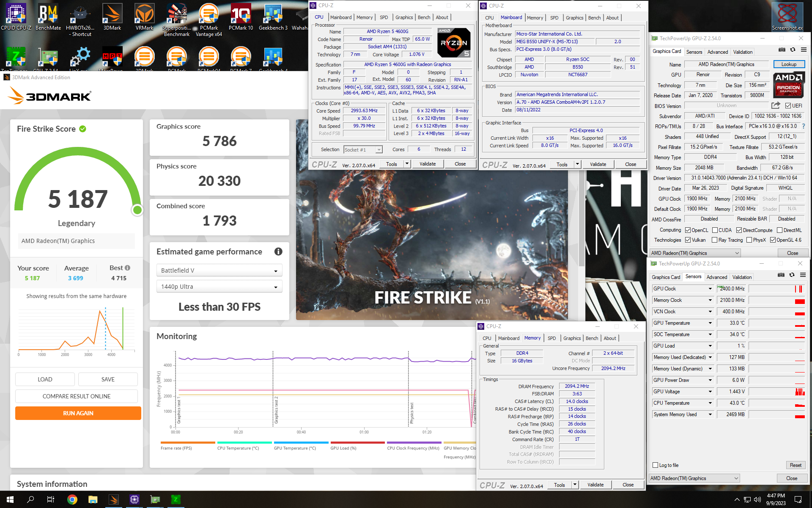Click the ZenTimings taskbar icon
The image size is (812, 508).
click(x=176, y=500)
